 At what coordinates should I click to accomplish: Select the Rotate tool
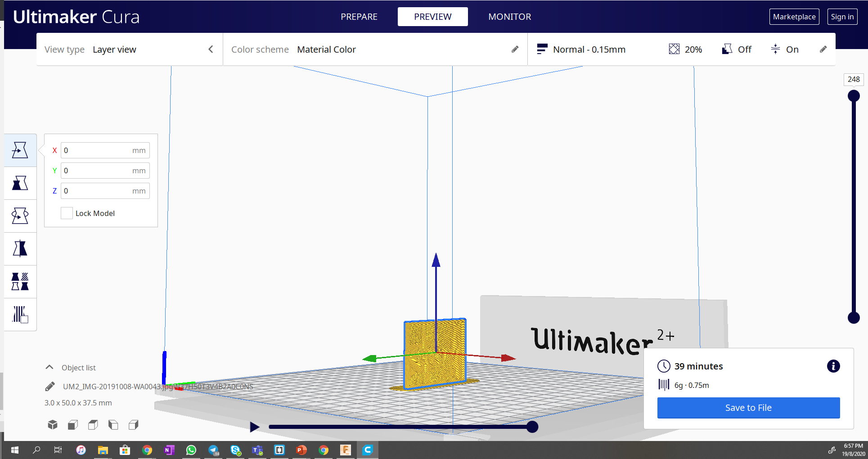click(x=20, y=216)
